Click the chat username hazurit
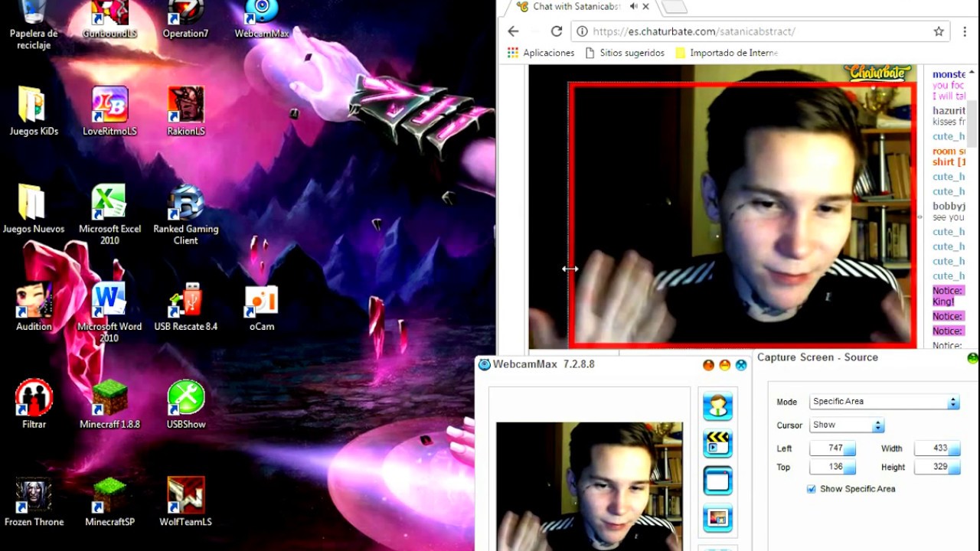The image size is (980, 551). coord(949,111)
